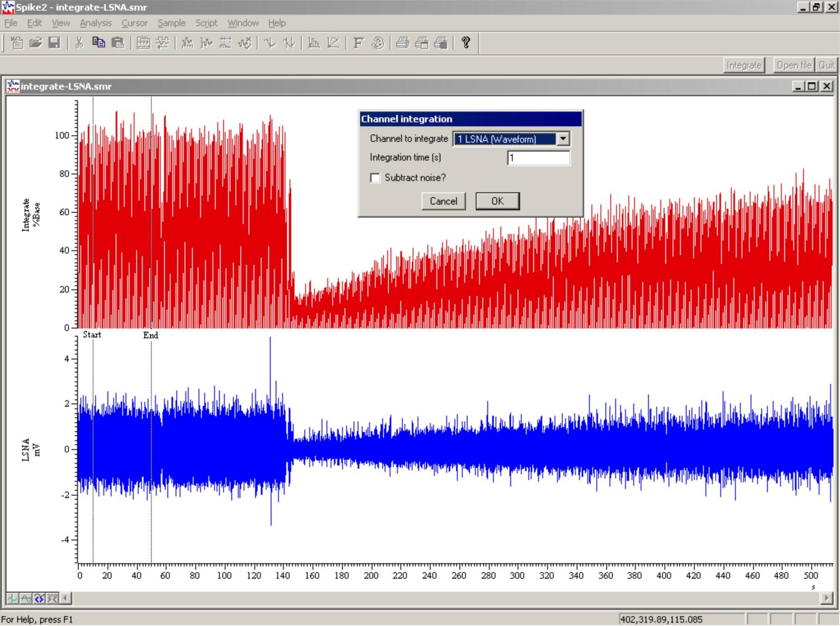This screenshot has width=840, height=626.
Task: Open the Edit menu
Action: pos(34,23)
